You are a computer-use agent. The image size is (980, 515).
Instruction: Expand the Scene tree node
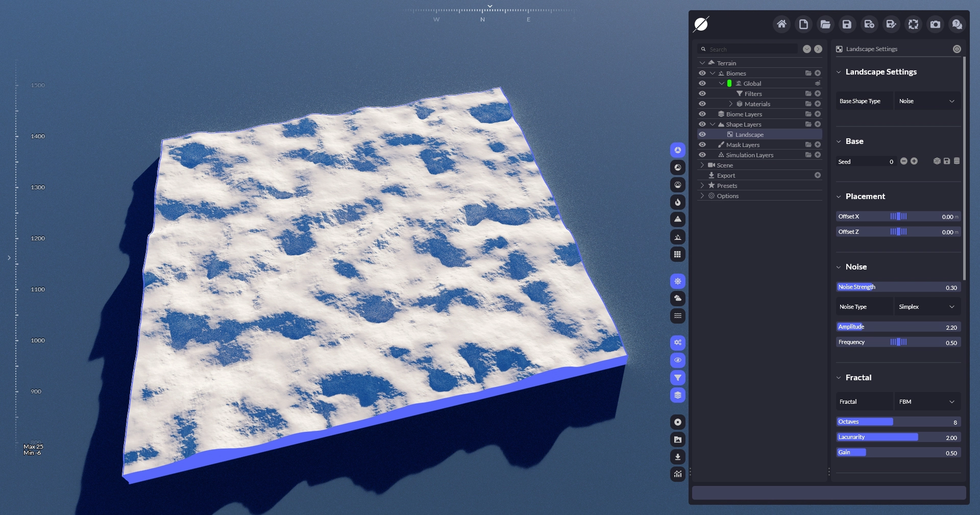[x=702, y=165]
